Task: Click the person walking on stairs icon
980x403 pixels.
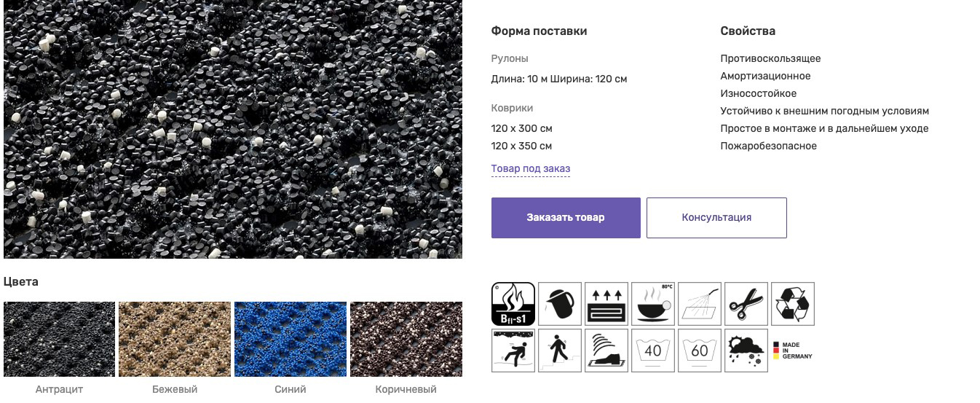Action: (x=560, y=351)
